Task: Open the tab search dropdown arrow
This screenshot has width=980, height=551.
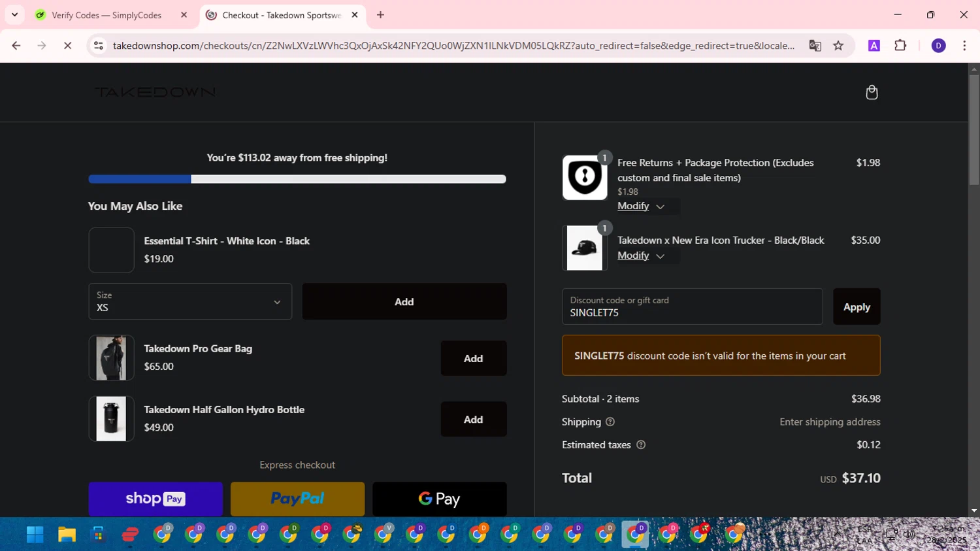Action: [14, 14]
